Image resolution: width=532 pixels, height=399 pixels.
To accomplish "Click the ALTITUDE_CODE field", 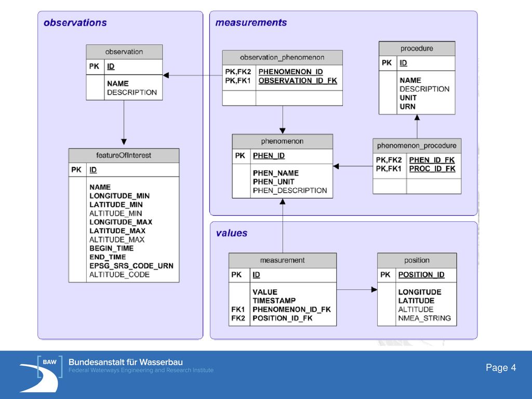I will (119, 274).
